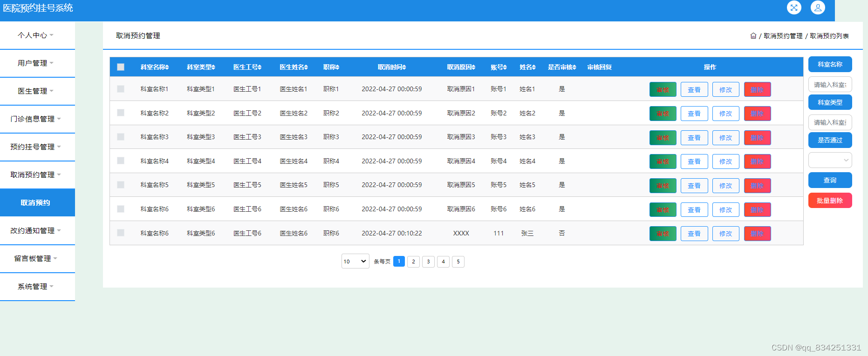This screenshot has height=356, width=868.
Task: Toggle fullscreen with the expand icon
Action: point(794,7)
